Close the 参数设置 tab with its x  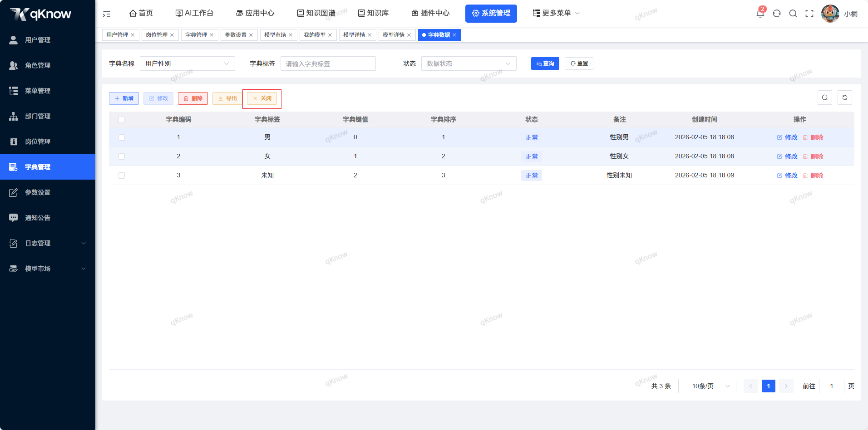pyautogui.click(x=251, y=35)
